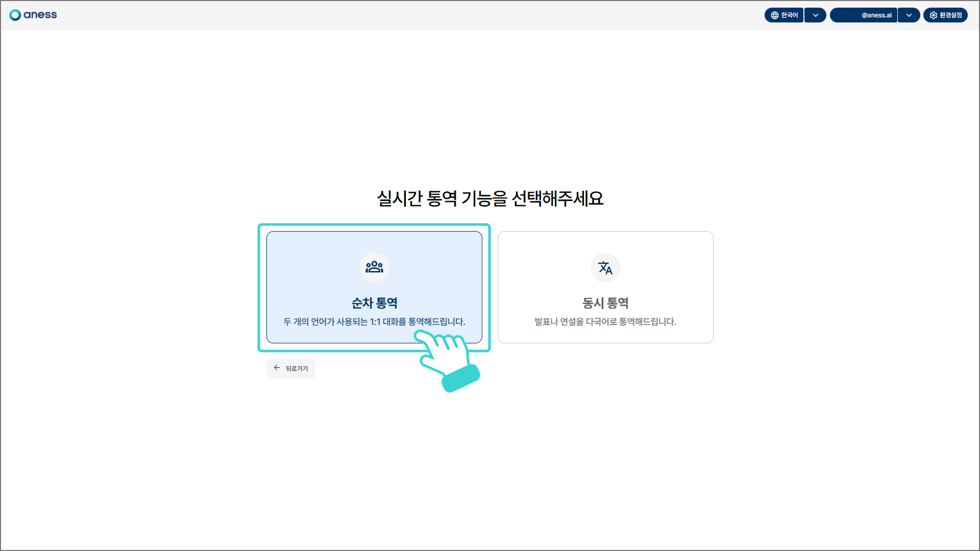Click the translate language icon
The width and height of the screenshot is (980, 551).
(605, 267)
